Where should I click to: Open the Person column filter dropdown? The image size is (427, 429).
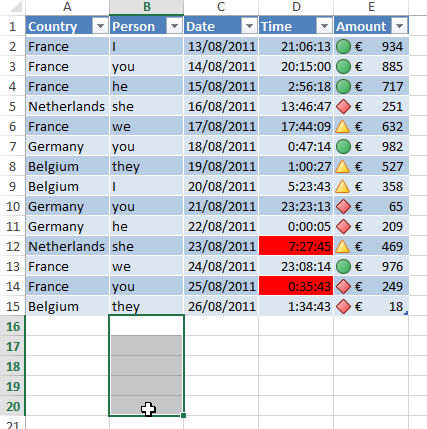coord(174,26)
